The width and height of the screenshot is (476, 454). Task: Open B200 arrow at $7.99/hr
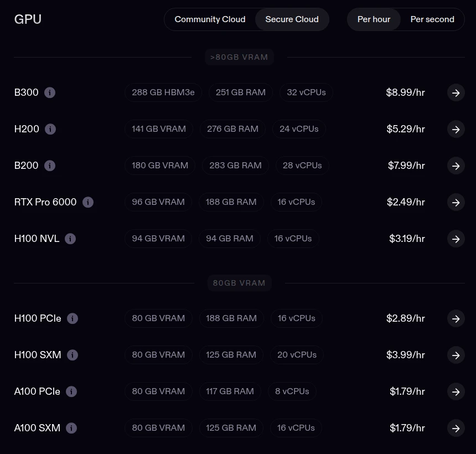[x=456, y=166]
